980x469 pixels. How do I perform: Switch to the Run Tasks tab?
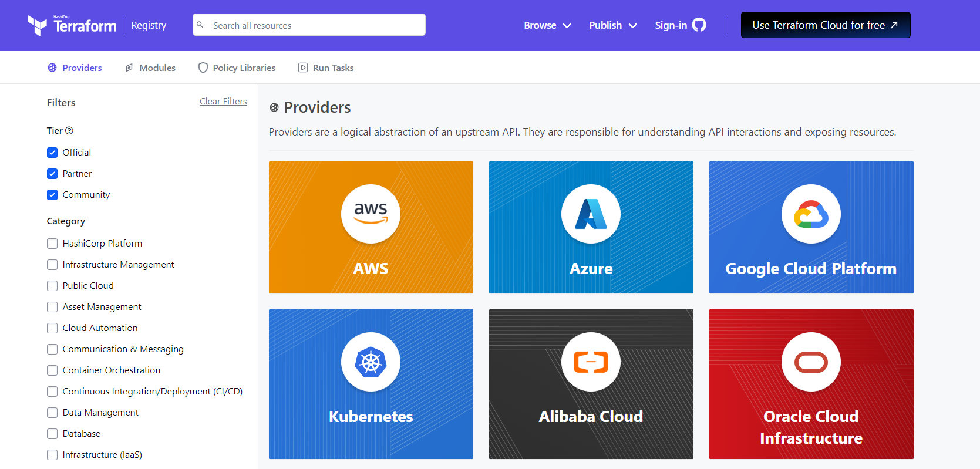tap(326, 68)
